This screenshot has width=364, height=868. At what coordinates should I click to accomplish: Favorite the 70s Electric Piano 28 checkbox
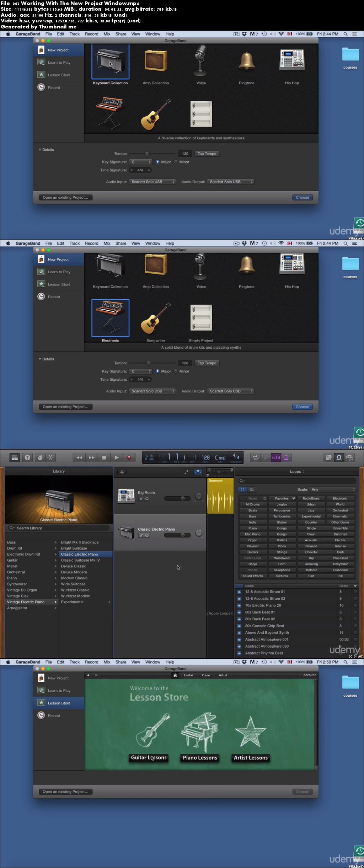(355, 605)
